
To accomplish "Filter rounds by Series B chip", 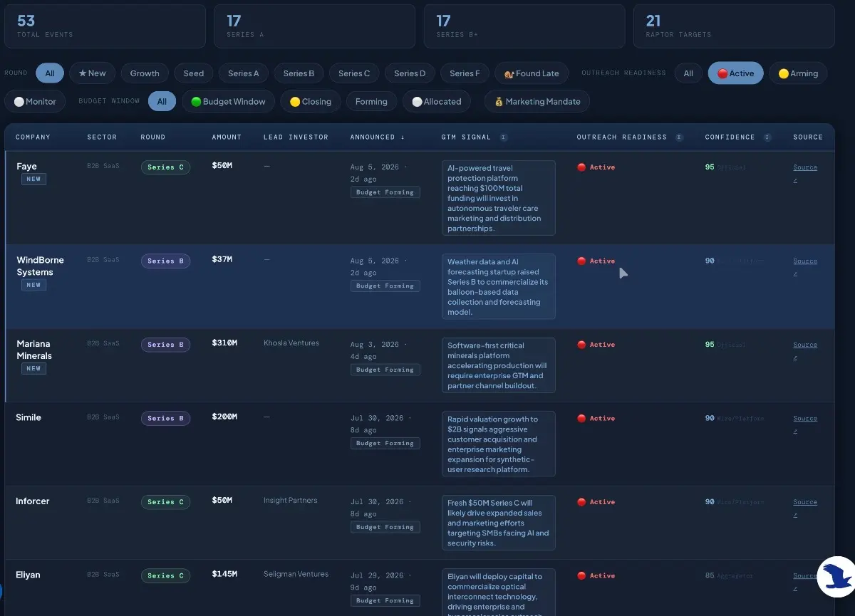I will point(299,73).
